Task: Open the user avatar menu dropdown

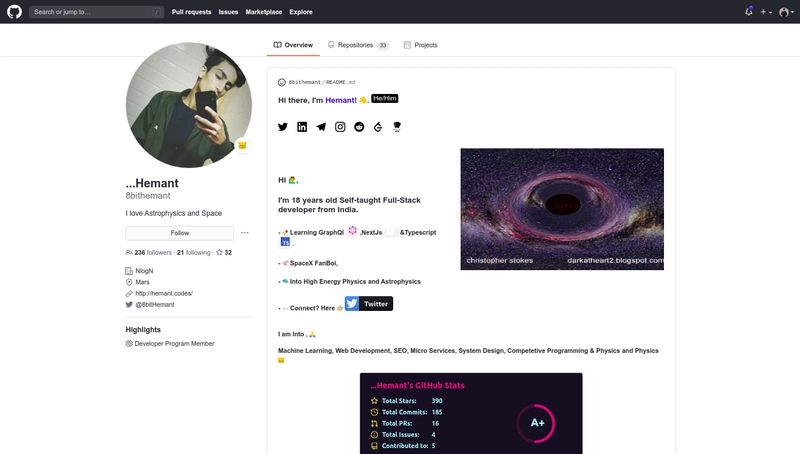Action: (x=786, y=12)
